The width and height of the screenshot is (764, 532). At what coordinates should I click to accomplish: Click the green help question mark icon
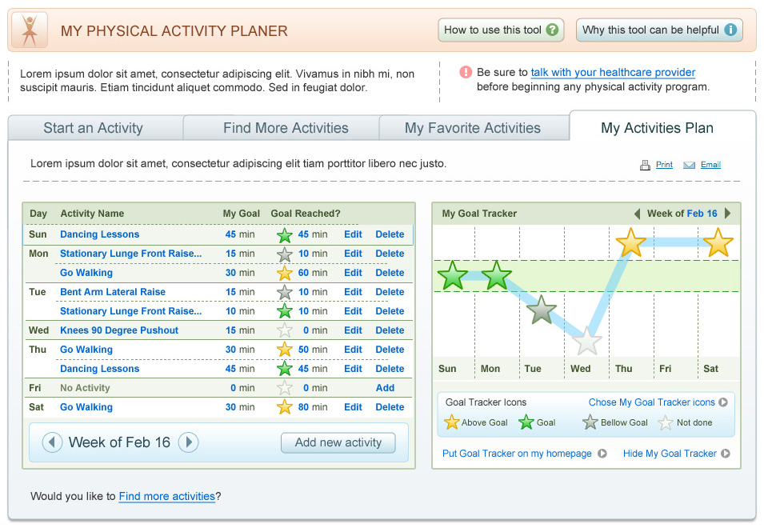point(552,30)
